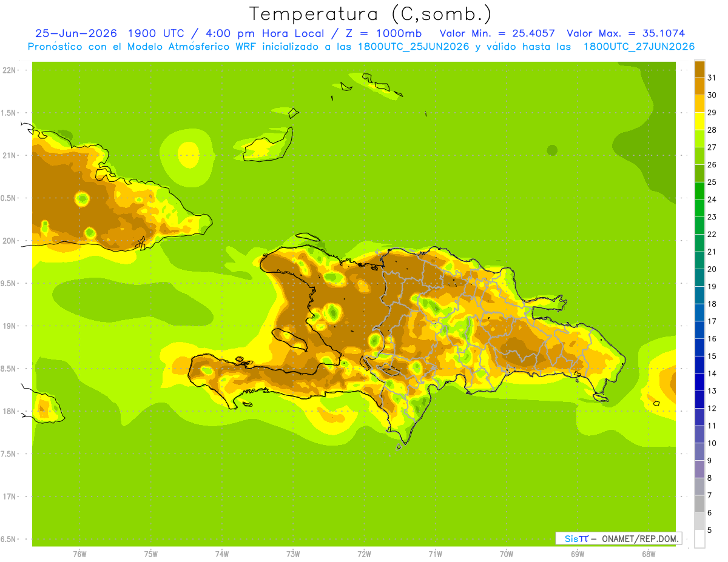Click the '68W' longitude label
Viewport: 728px width, 562px height.
(x=649, y=554)
